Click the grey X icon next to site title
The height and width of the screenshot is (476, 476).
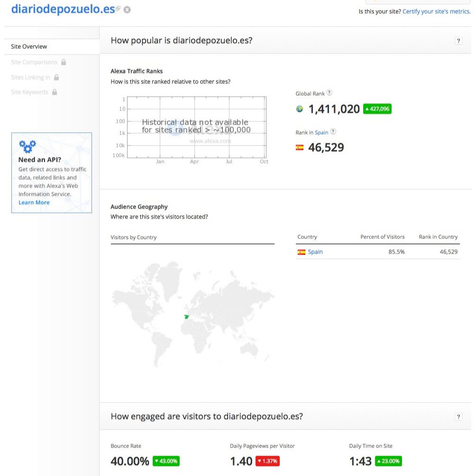click(127, 9)
